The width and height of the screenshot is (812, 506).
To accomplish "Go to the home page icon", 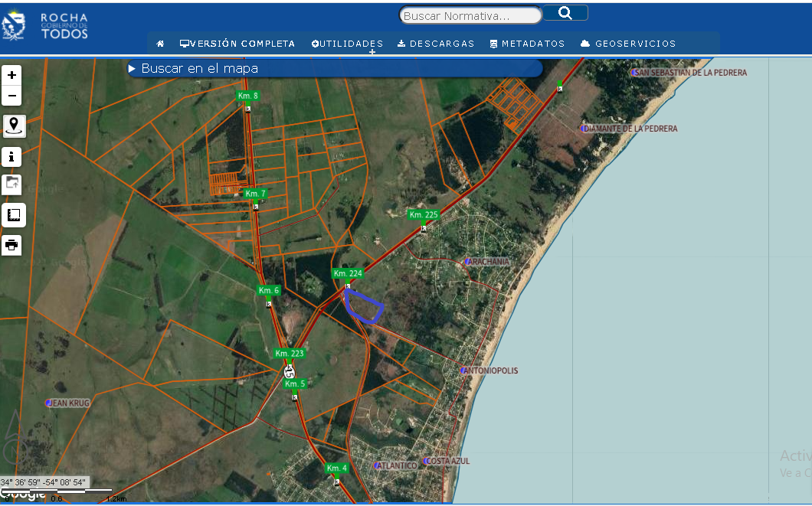I will coord(160,44).
